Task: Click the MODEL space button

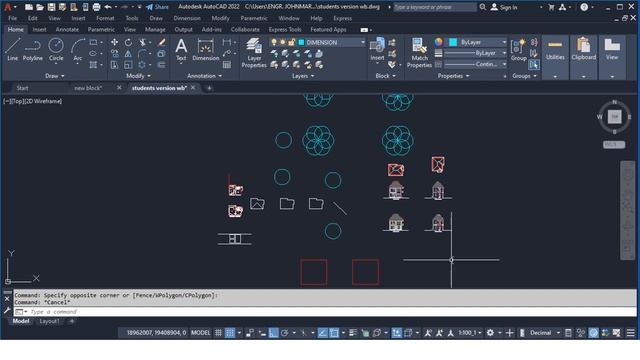Action: click(200, 333)
